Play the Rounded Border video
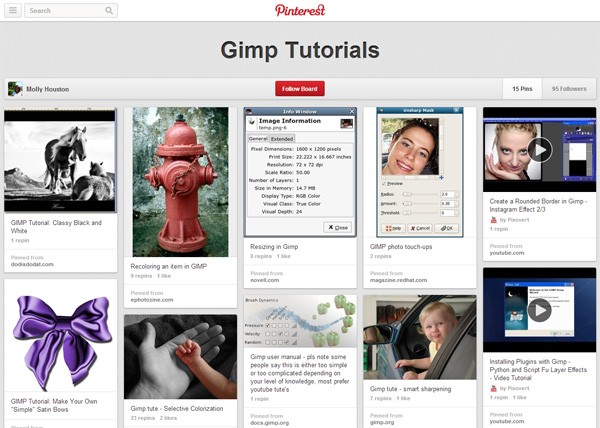This screenshot has height=428, width=600. [540, 150]
